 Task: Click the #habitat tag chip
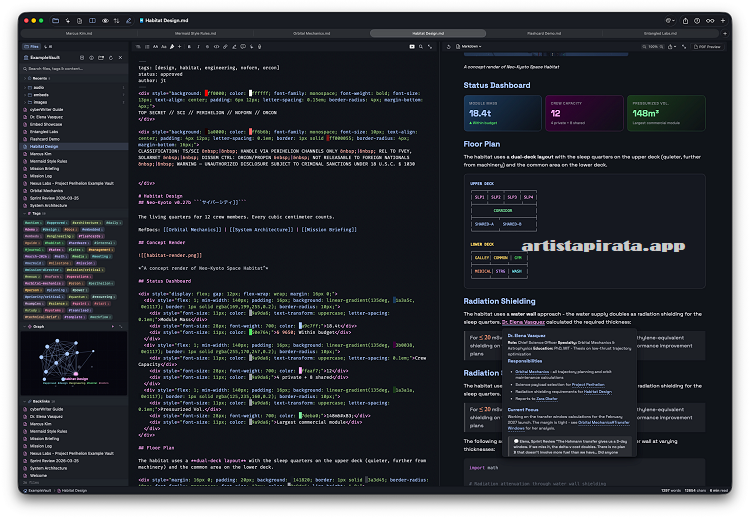point(53,243)
